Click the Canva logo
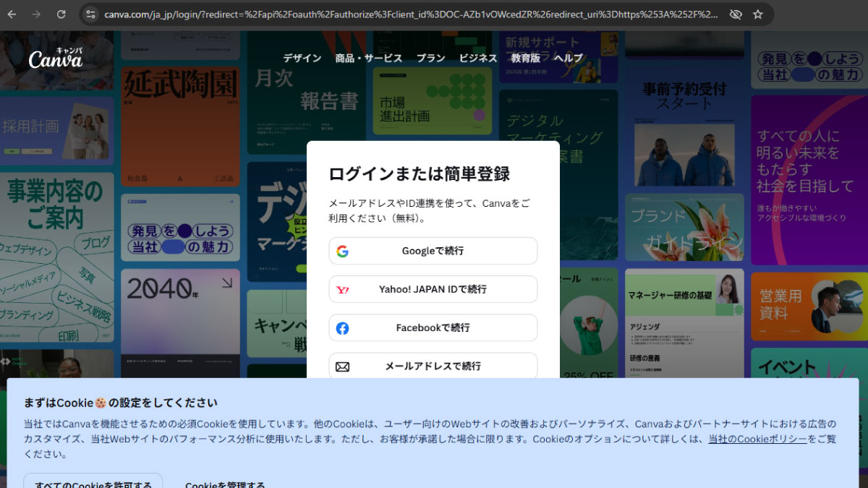The height and width of the screenshot is (488, 868). coord(56,58)
